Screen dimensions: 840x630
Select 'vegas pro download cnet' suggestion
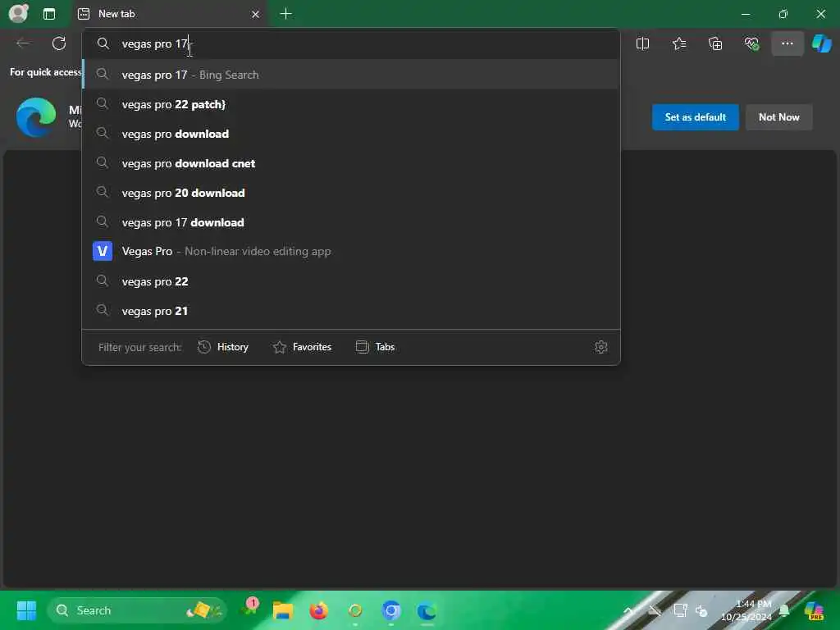click(351, 163)
